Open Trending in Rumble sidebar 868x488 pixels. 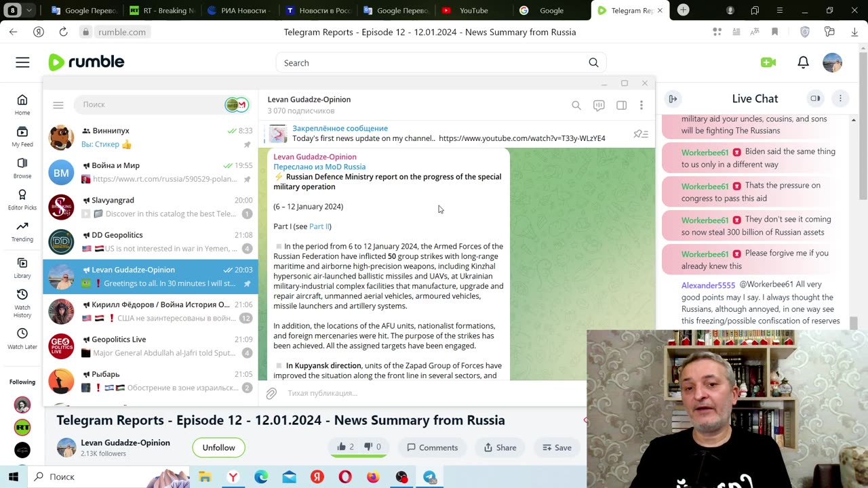[x=22, y=231]
